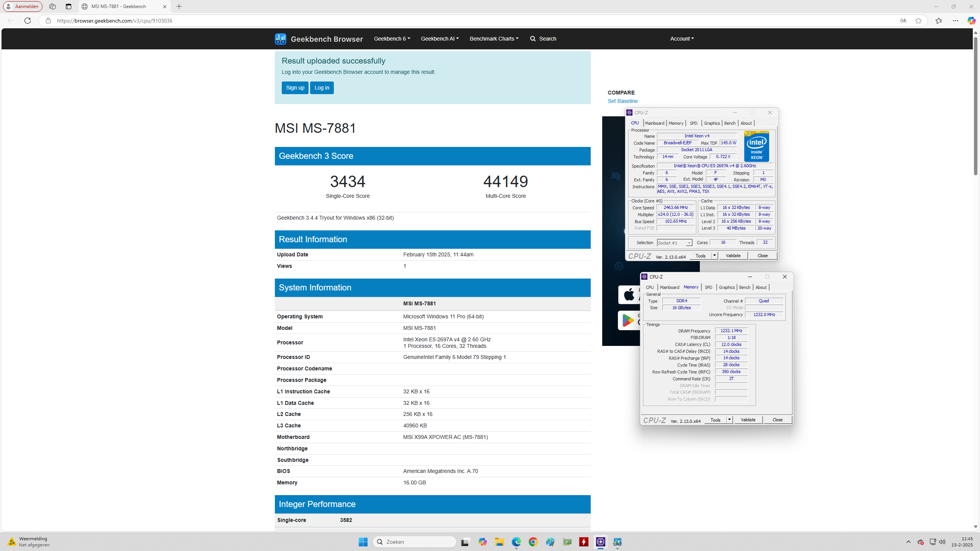Click the browser address bar URL
This screenshot has height=551, width=980.
(x=115, y=21)
